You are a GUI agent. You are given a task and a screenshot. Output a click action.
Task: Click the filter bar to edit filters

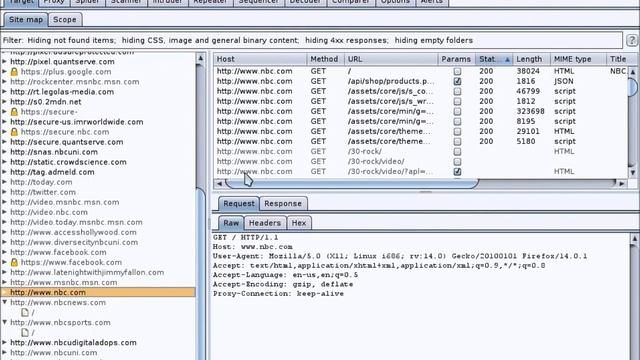312,40
